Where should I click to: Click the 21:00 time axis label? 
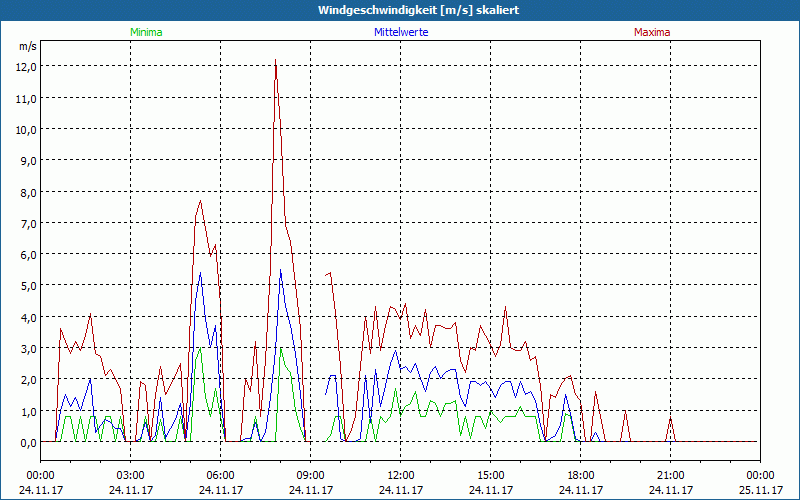(x=670, y=476)
